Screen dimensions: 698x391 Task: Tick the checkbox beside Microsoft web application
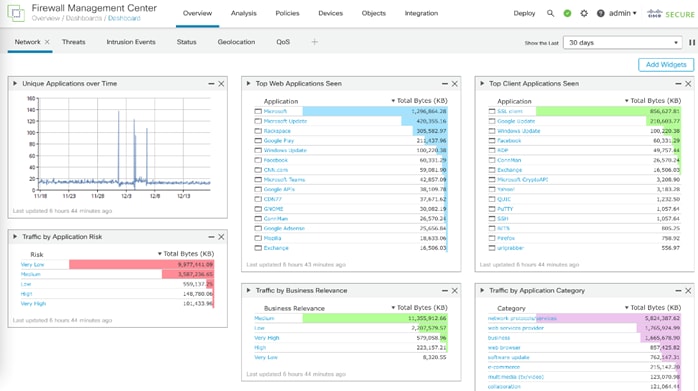(x=258, y=111)
